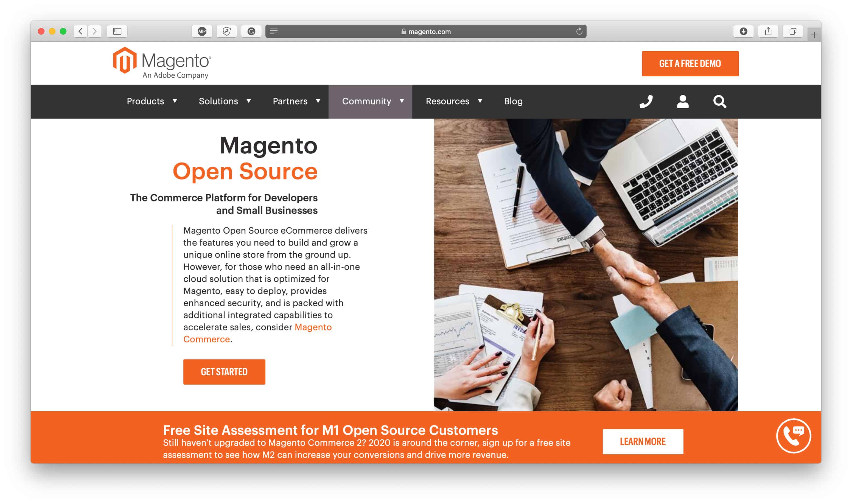Click the LEARN MORE button
Image resolution: width=852 pixels, height=504 pixels.
click(643, 442)
